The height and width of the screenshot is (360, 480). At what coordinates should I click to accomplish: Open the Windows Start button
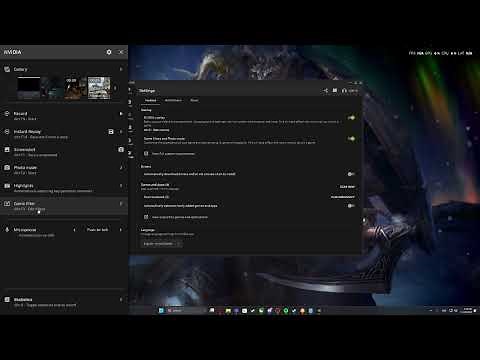click(x=161, y=310)
